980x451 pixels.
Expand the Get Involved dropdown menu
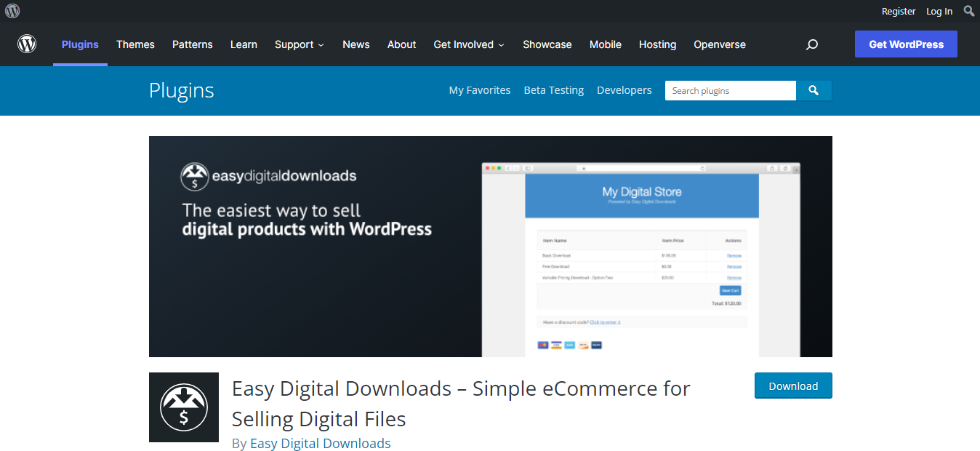tap(469, 44)
